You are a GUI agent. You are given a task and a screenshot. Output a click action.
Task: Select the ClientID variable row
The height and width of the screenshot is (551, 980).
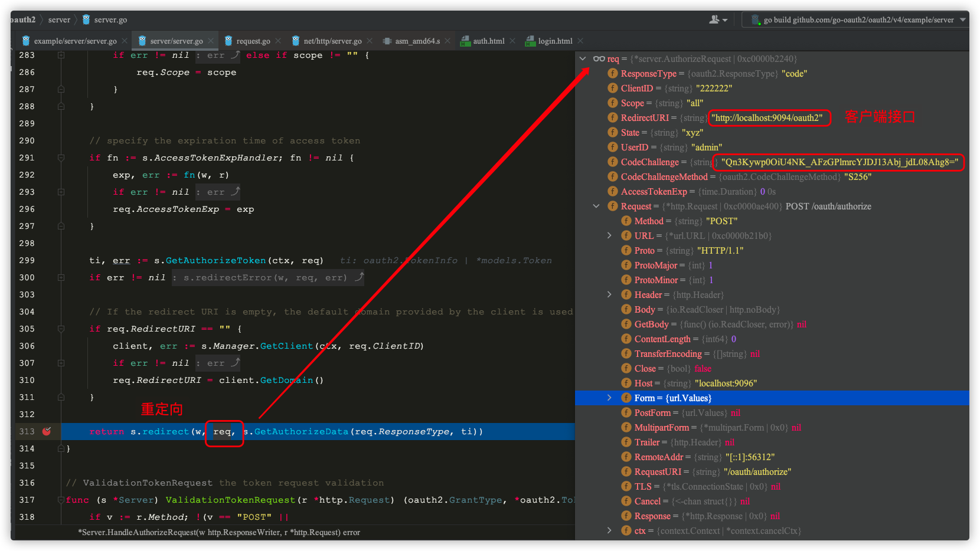pos(772,88)
